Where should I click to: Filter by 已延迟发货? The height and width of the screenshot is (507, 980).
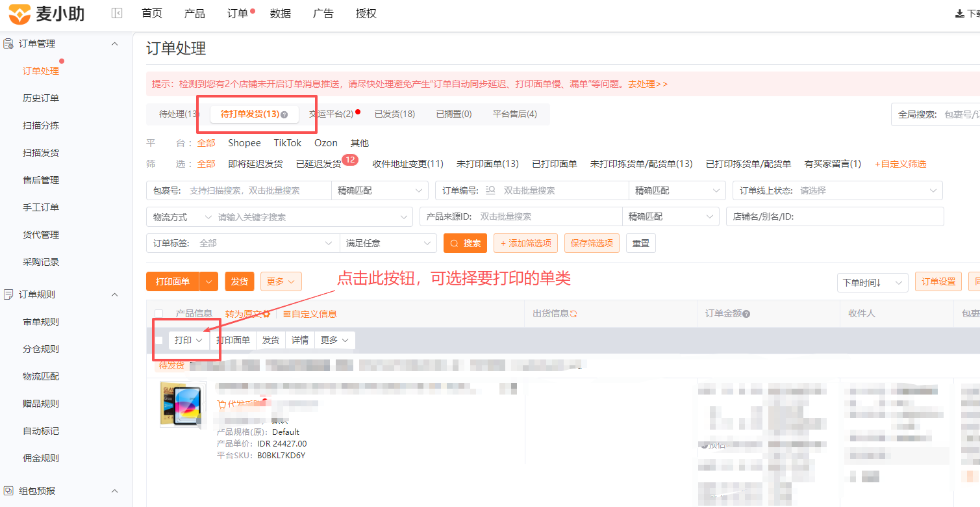[318, 164]
